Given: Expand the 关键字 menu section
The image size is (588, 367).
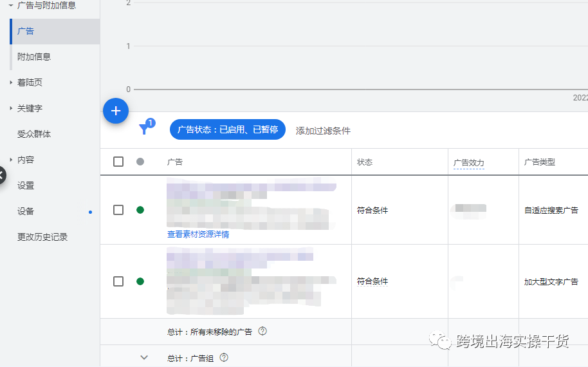Looking at the screenshot, I should coord(11,108).
